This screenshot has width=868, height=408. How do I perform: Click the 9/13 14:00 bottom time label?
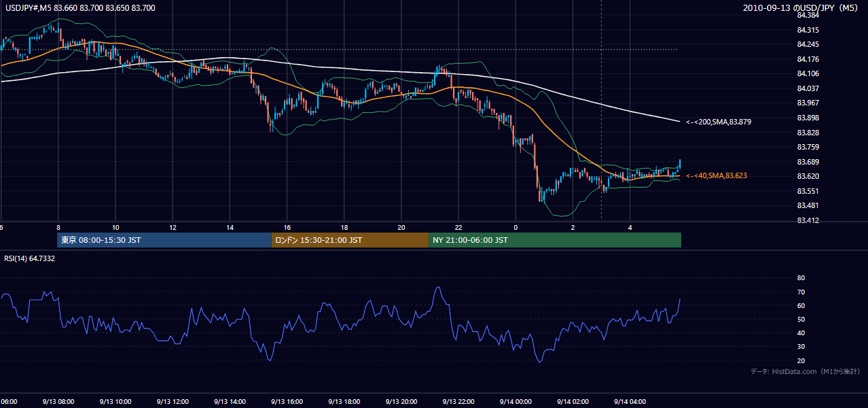click(230, 401)
